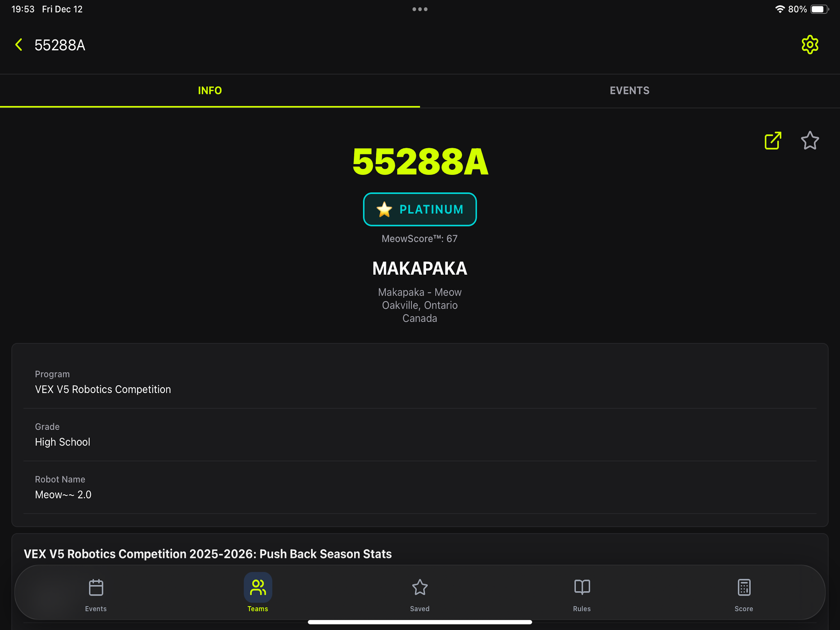Select the Meow~~ 2.0 robot name row

tap(420, 487)
